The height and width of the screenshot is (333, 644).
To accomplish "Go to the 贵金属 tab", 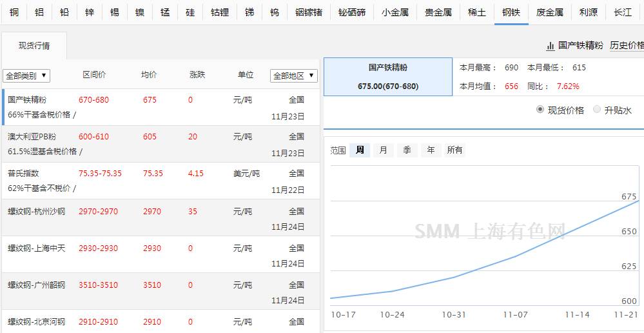I will [x=438, y=12].
